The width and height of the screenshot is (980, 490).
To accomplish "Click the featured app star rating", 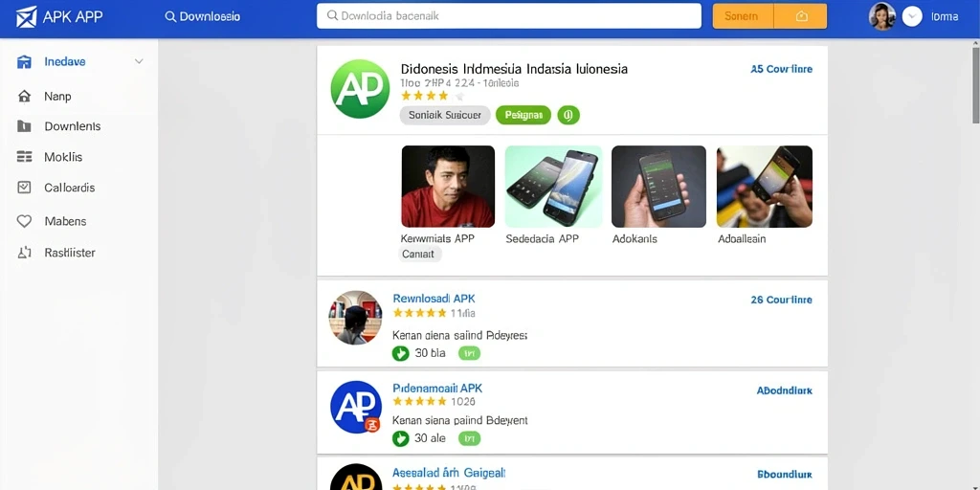I will click(433, 96).
